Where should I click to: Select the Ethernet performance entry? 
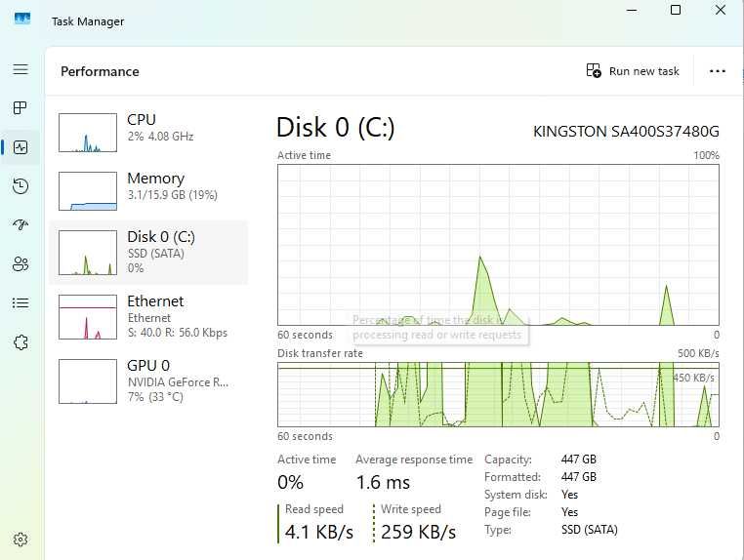(x=148, y=317)
